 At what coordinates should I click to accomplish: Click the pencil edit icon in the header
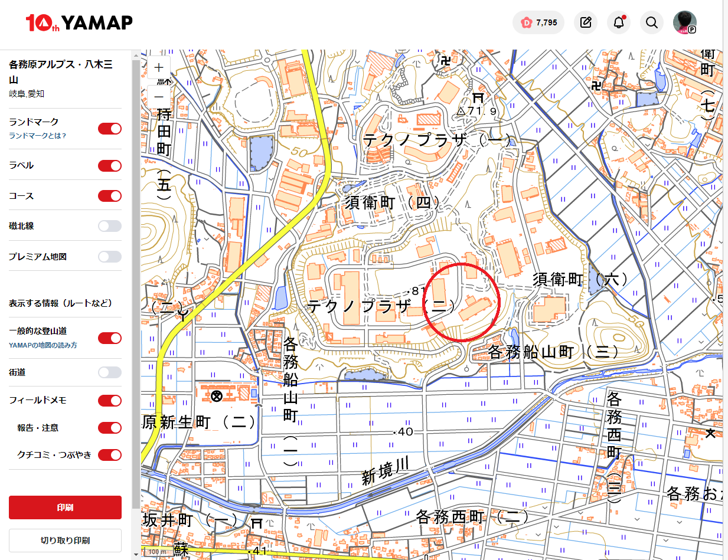585,22
